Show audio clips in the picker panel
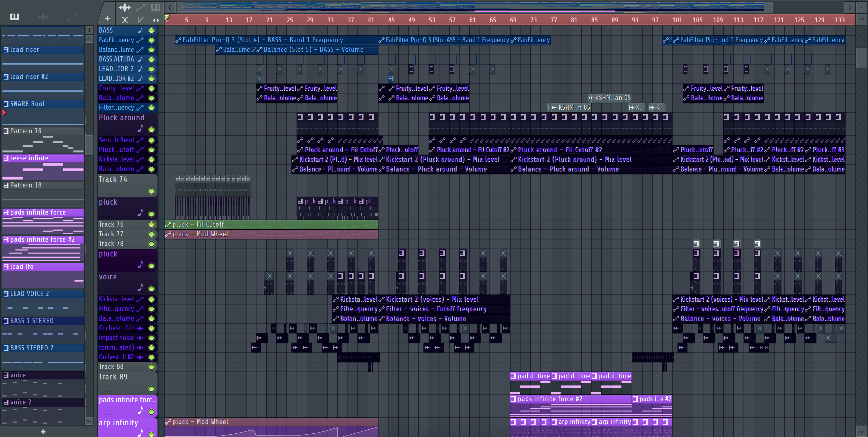 [x=43, y=17]
